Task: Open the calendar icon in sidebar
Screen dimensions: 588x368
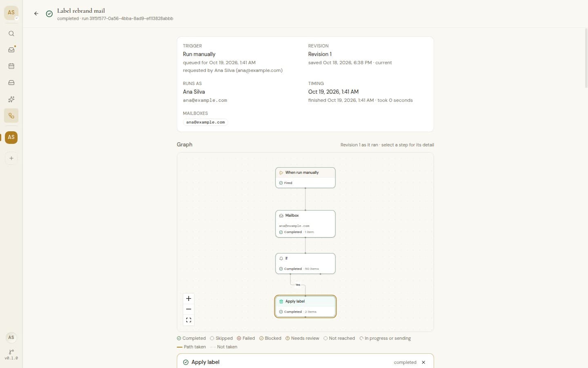Action: [11, 66]
